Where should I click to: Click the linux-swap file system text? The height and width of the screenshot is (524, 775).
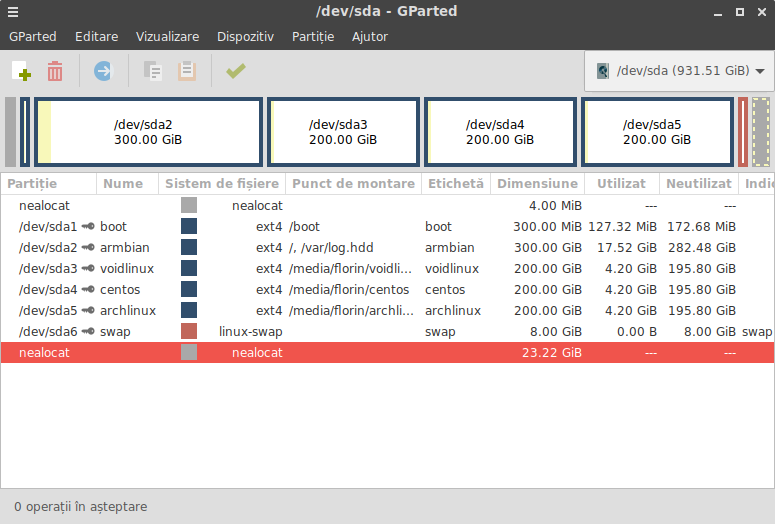pos(251,331)
